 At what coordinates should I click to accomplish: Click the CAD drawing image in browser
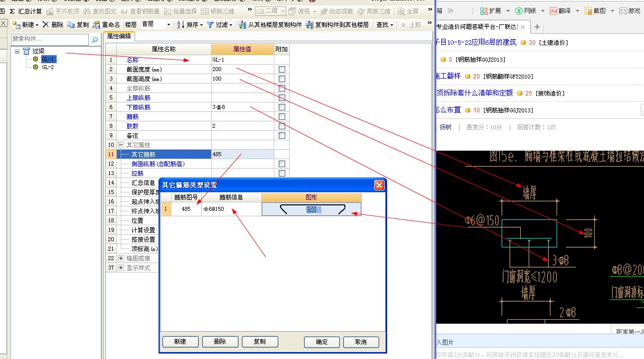point(540,237)
